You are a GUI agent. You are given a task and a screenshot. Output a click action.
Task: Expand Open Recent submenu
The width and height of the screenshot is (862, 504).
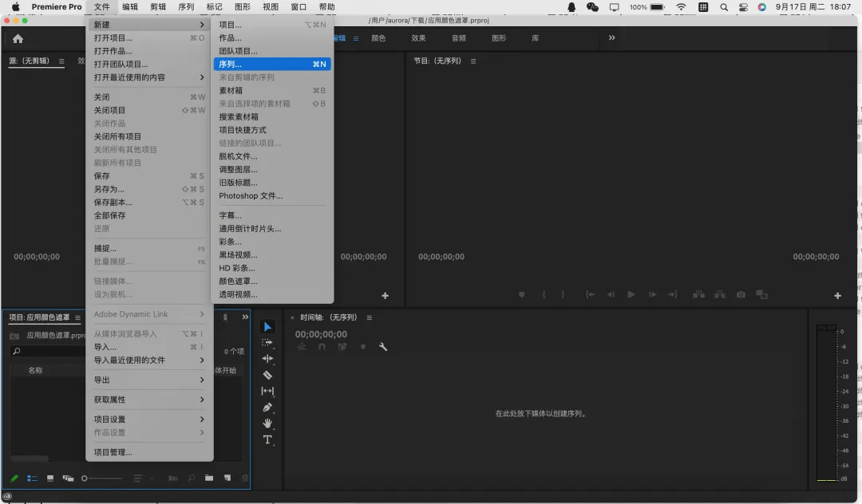pyautogui.click(x=149, y=77)
